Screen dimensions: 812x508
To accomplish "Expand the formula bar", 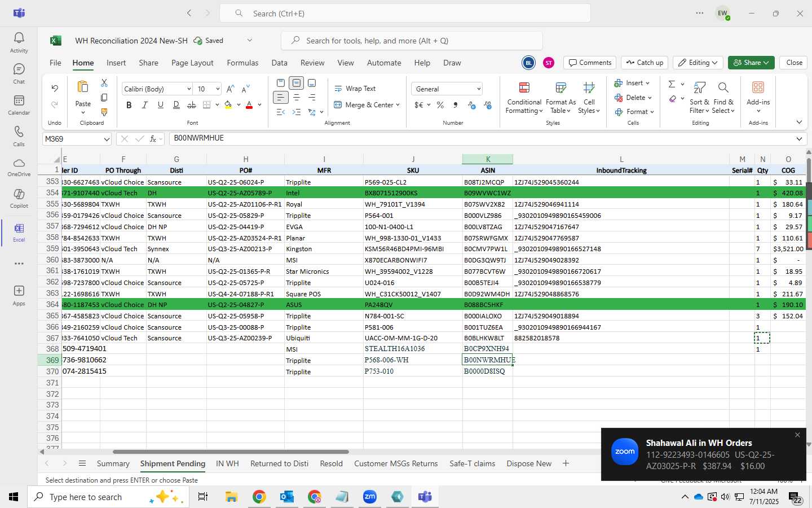I will 799,139.
